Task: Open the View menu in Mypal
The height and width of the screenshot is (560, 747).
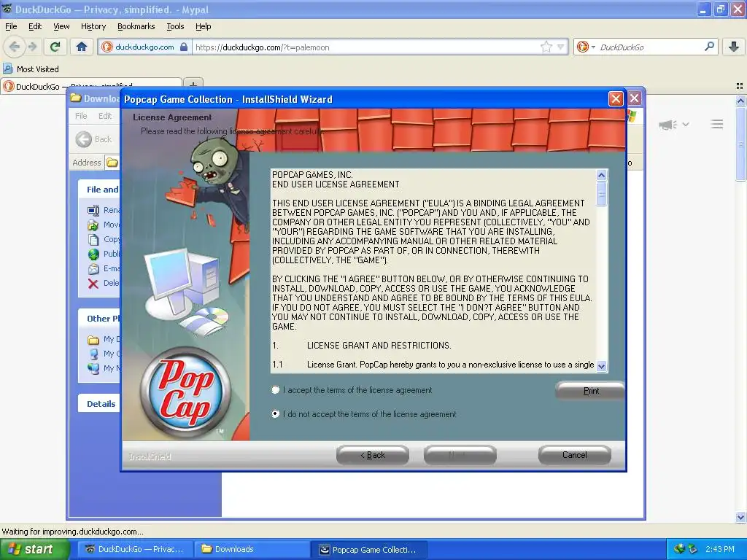Action: coord(61,26)
